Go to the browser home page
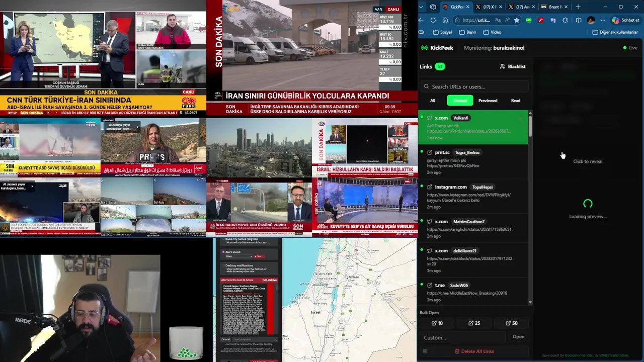644x362 pixels. [445, 20]
